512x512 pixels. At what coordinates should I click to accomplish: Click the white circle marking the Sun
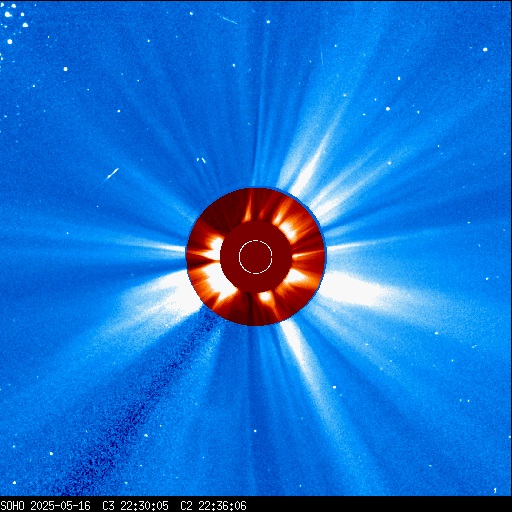point(256,257)
